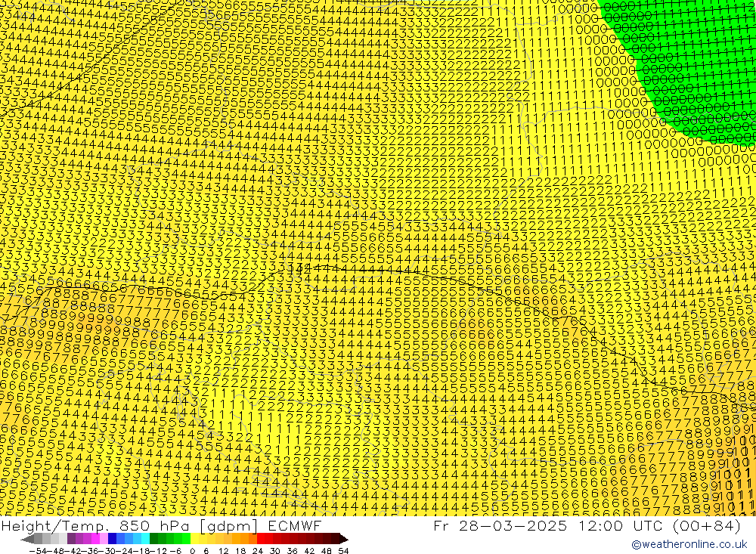
Task: Click the 30 label on the color scale
Action: pyautogui.click(x=275, y=551)
